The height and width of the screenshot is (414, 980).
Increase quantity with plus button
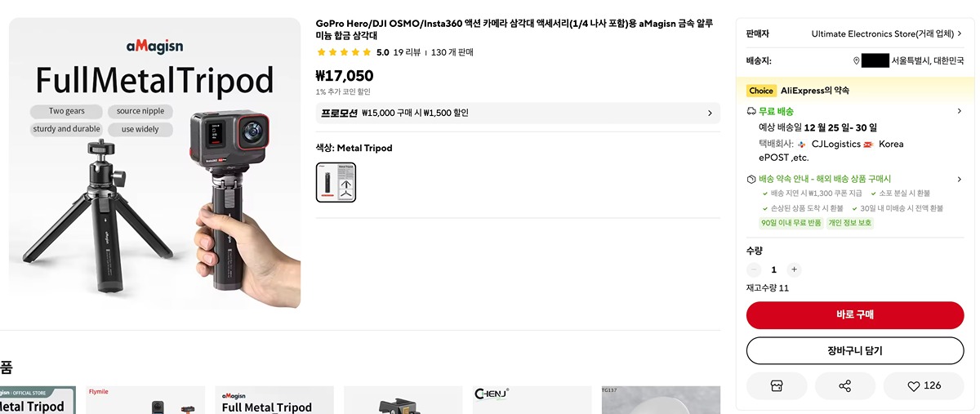794,269
